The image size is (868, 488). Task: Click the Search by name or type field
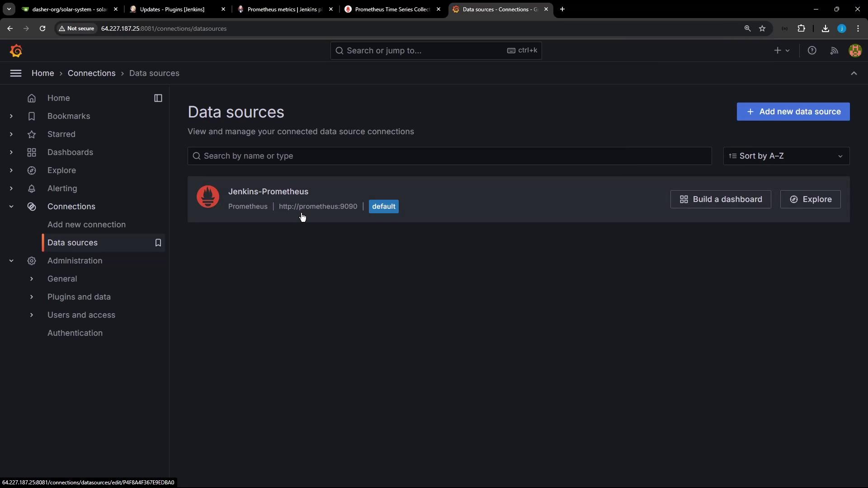[449, 156]
